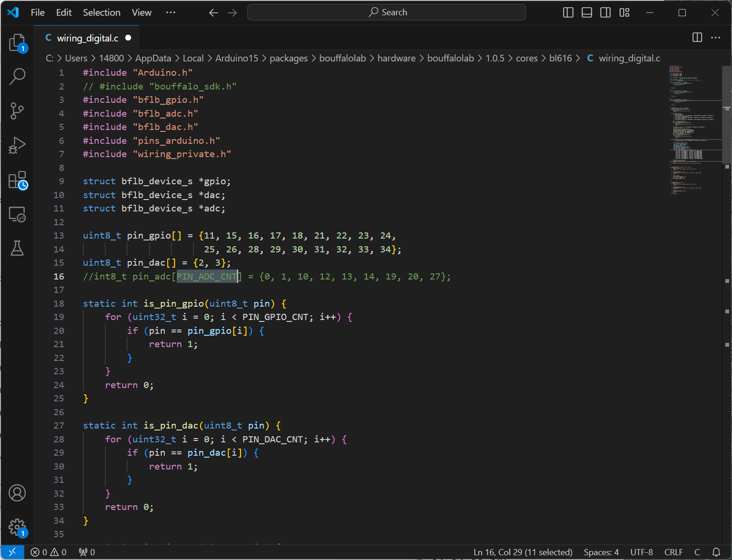Open the Explorer view in activity bar
Screen dimensions: 732x560
[17, 43]
